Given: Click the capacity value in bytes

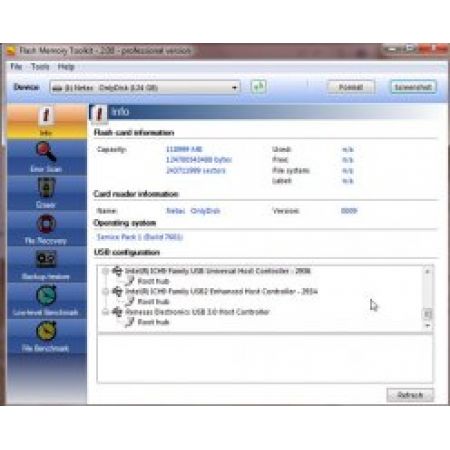Looking at the screenshot, I should coord(199,160).
